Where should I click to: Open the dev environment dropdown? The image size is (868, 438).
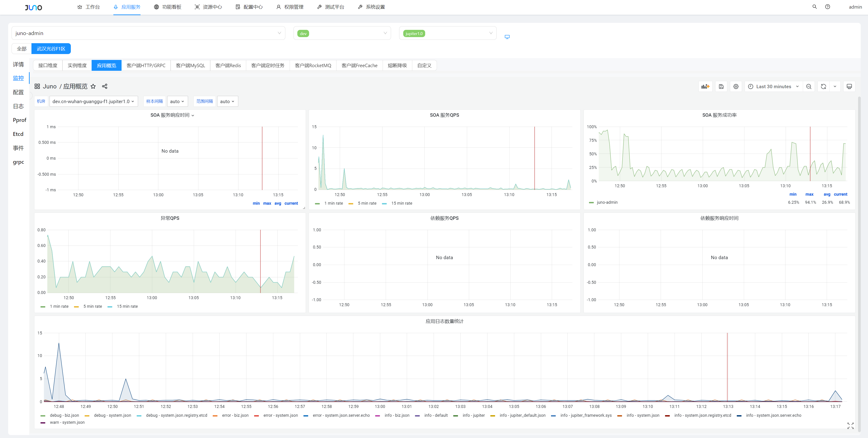[x=342, y=33]
